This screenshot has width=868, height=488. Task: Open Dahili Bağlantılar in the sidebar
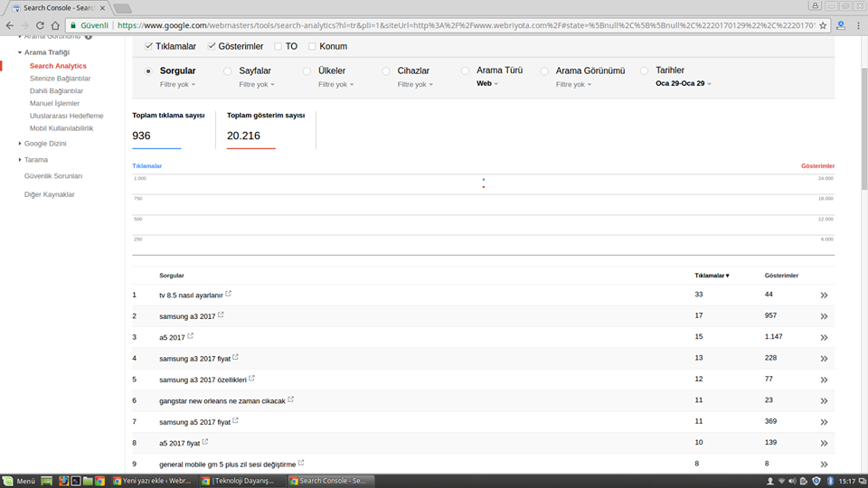56,90
